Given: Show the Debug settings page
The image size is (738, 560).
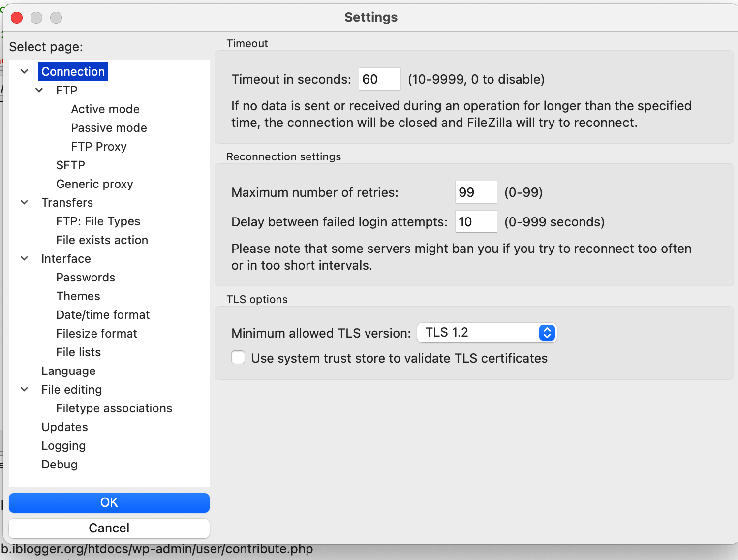Looking at the screenshot, I should pos(60,465).
